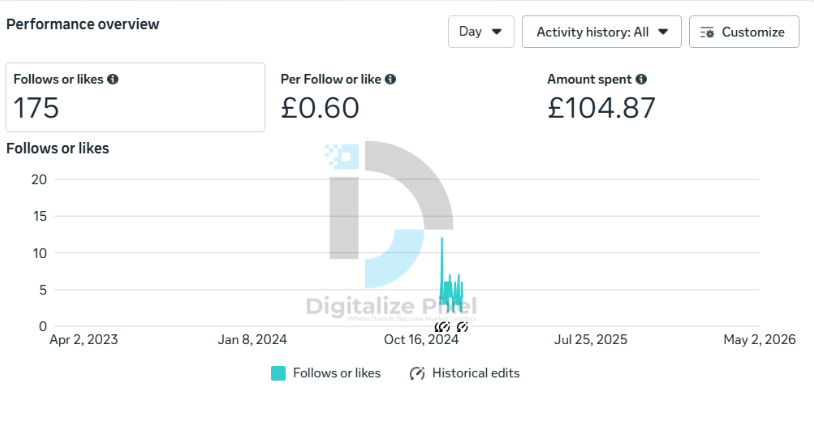The width and height of the screenshot is (814, 435).
Task: Click info icon beside Per Follow or like
Action: click(390, 79)
